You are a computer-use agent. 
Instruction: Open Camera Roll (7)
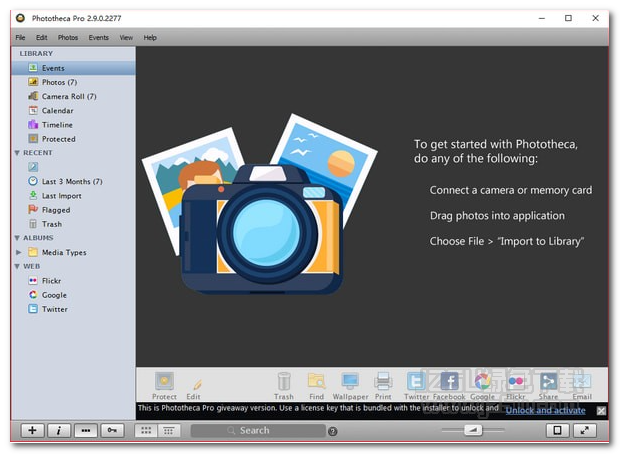(74, 96)
